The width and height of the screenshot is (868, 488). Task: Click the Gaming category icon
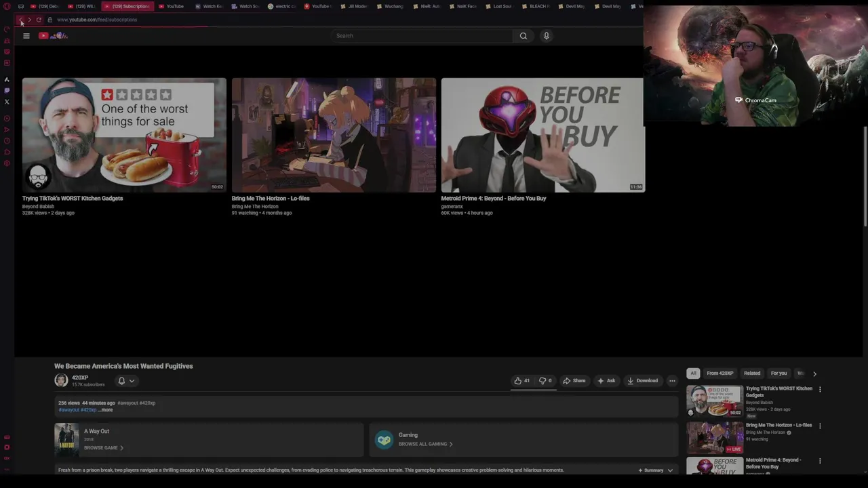tap(384, 440)
